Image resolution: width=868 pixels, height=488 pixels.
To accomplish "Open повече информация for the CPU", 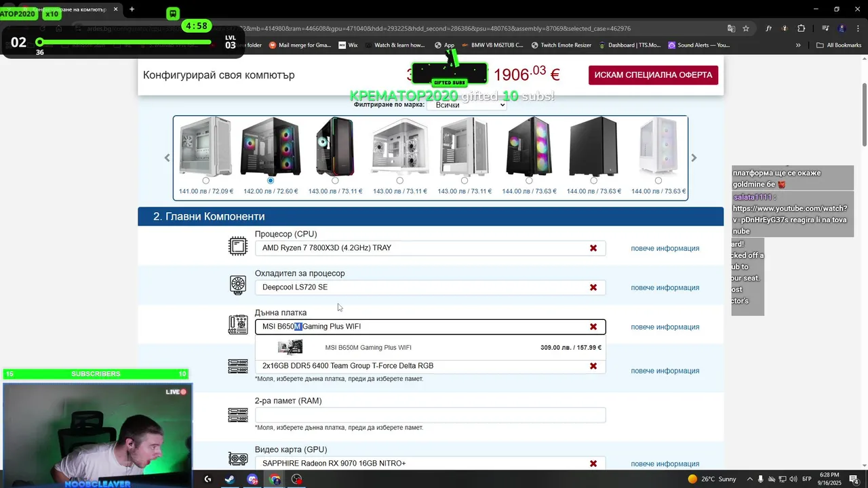I will click(665, 248).
